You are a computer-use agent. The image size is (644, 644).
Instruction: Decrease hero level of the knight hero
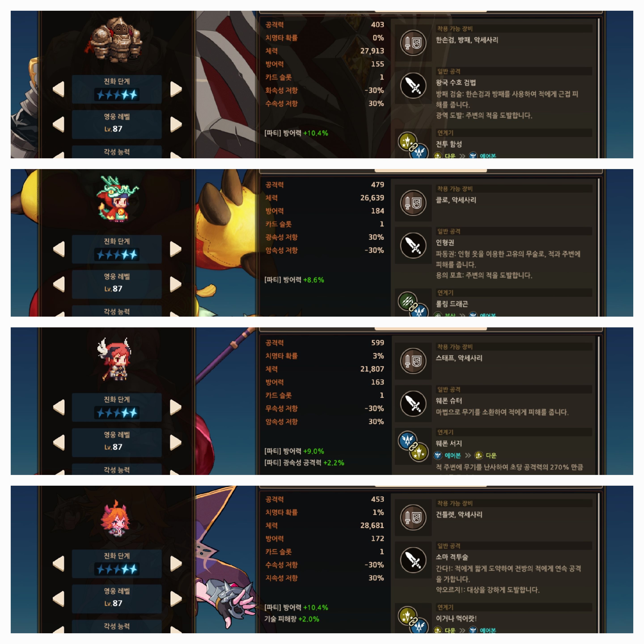(59, 124)
